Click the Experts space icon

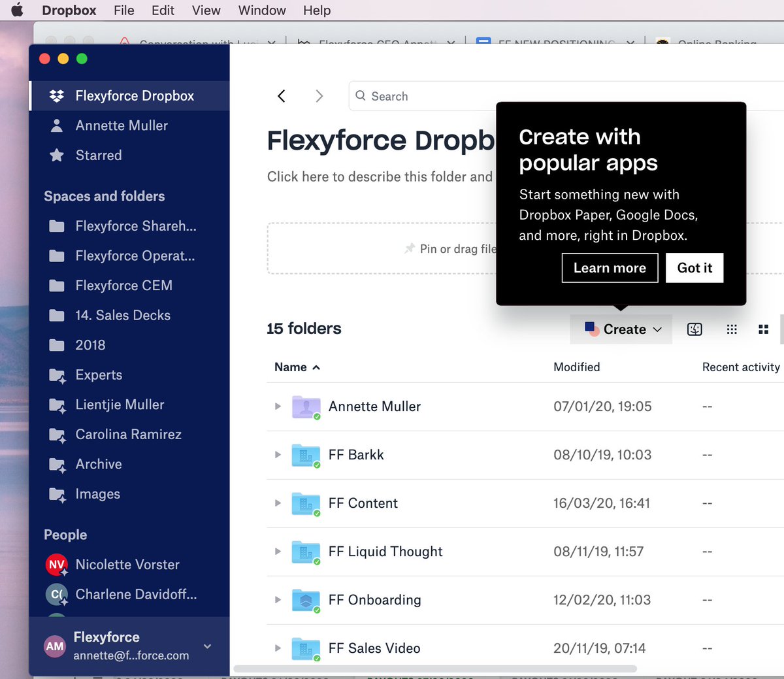click(x=57, y=375)
